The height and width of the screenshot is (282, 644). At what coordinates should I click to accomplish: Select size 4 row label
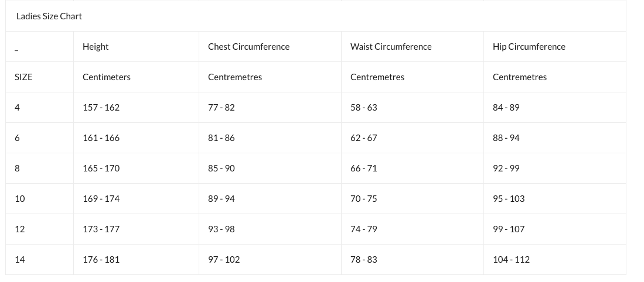point(17,108)
